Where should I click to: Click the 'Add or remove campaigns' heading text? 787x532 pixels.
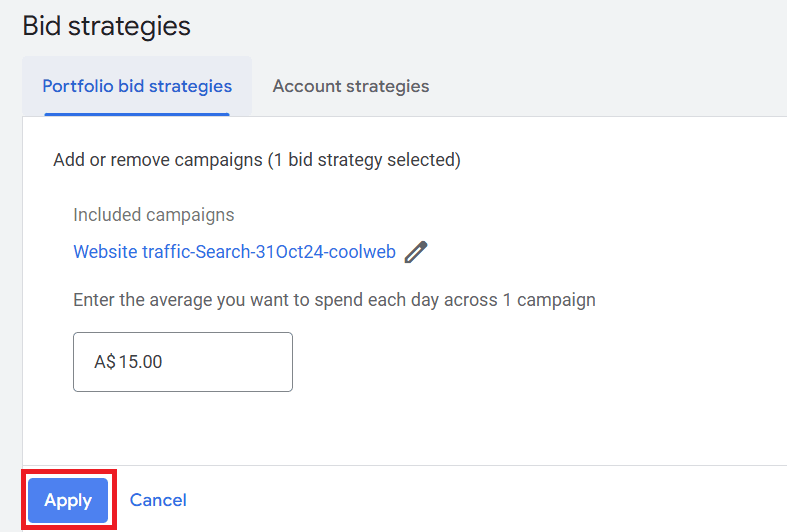(157, 160)
